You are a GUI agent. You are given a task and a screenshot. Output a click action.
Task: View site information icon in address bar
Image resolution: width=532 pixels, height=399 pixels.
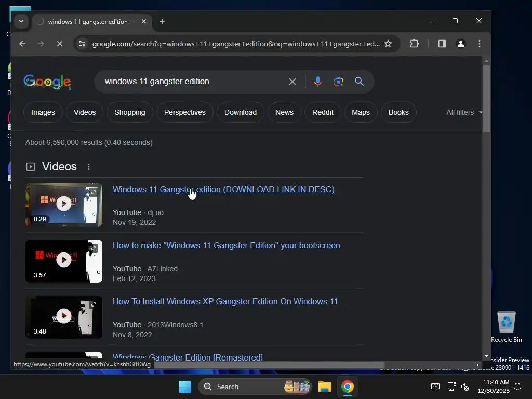pyautogui.click(x=82, y=44)
